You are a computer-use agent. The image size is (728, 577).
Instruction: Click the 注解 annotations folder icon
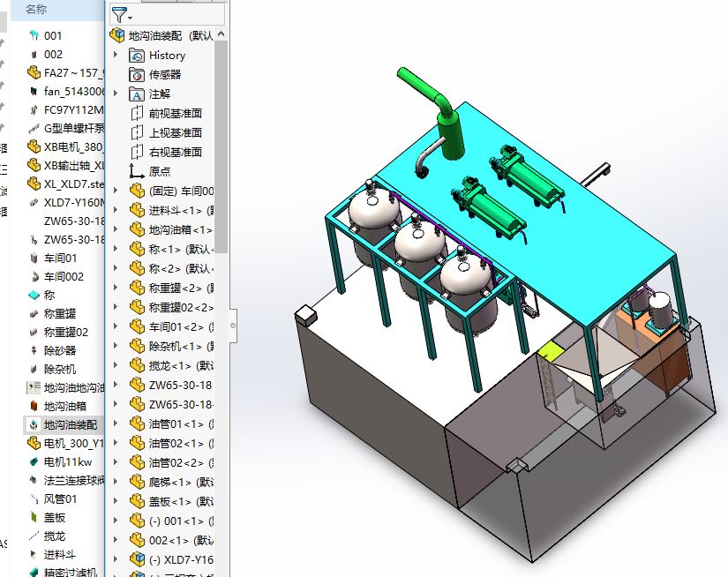[x=137, y=94]
